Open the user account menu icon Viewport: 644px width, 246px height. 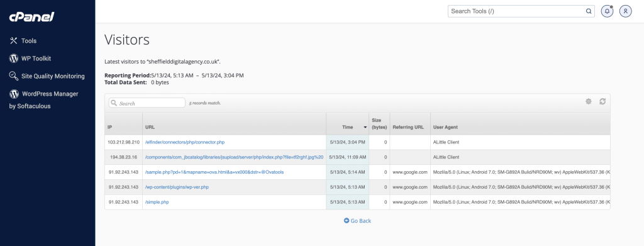pos(626,11)
